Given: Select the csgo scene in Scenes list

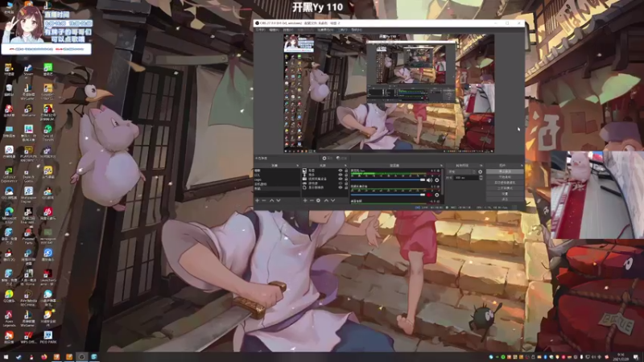Looking at the screenshot, I should (x=277, y=179).
